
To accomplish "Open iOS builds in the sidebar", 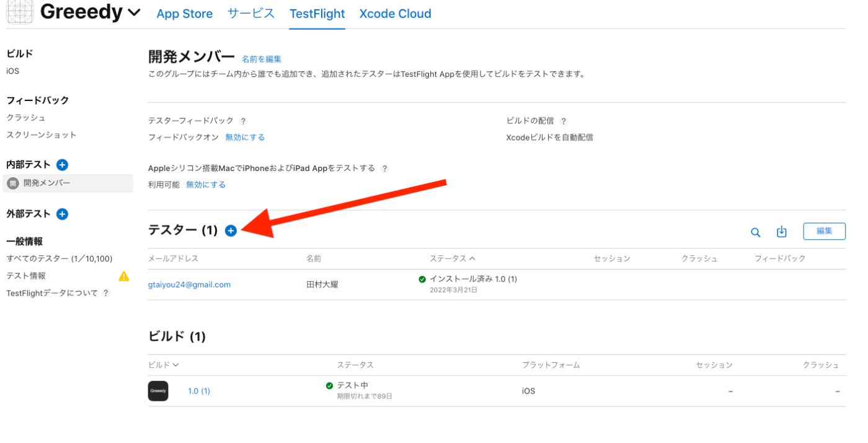I will [x=13, y=71].
